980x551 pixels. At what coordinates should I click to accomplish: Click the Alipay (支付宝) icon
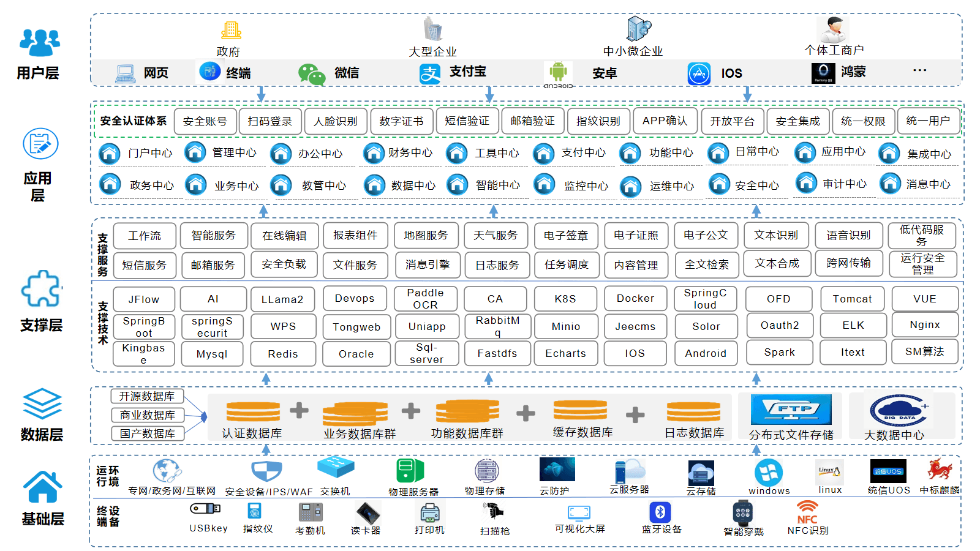pyautogui.click(x=429, y=74)
